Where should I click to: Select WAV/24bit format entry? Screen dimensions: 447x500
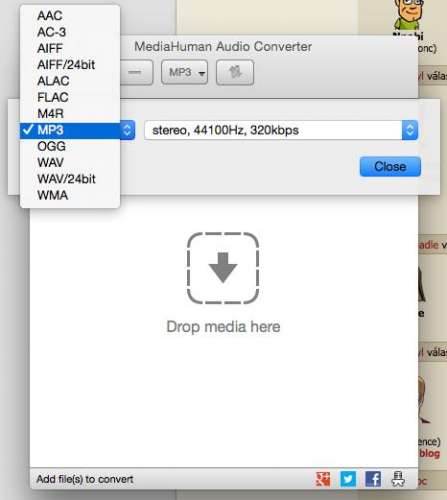70,179
